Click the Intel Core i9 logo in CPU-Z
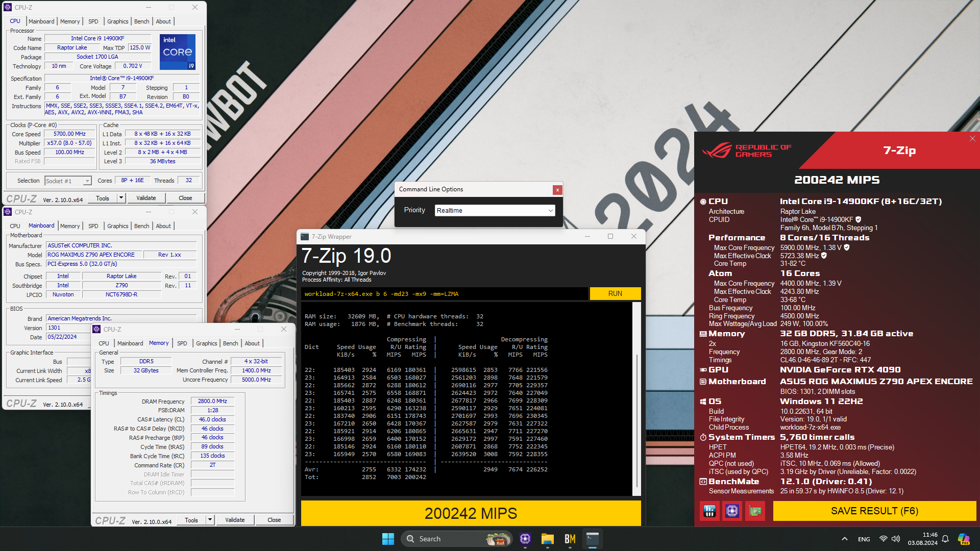 [178, 52]
